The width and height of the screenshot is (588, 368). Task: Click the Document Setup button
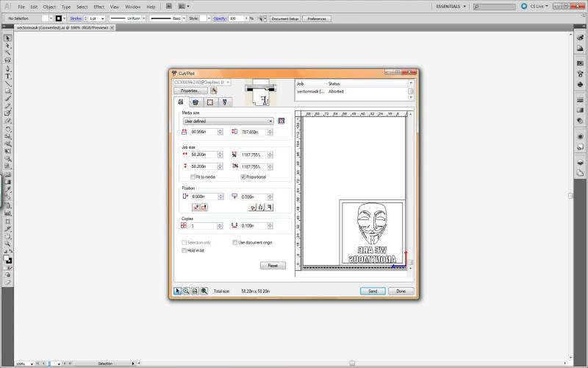(285, 18)
